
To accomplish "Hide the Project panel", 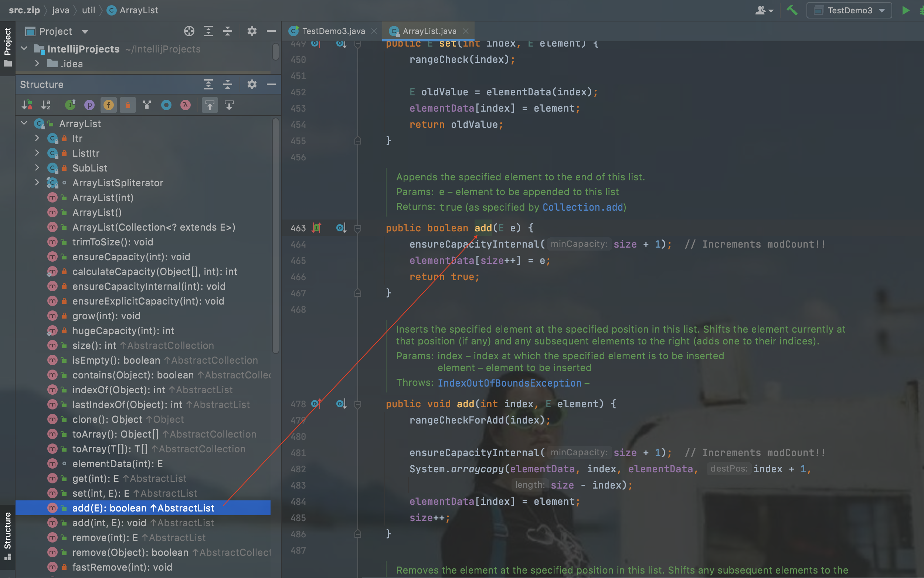I will click(271, 31).
